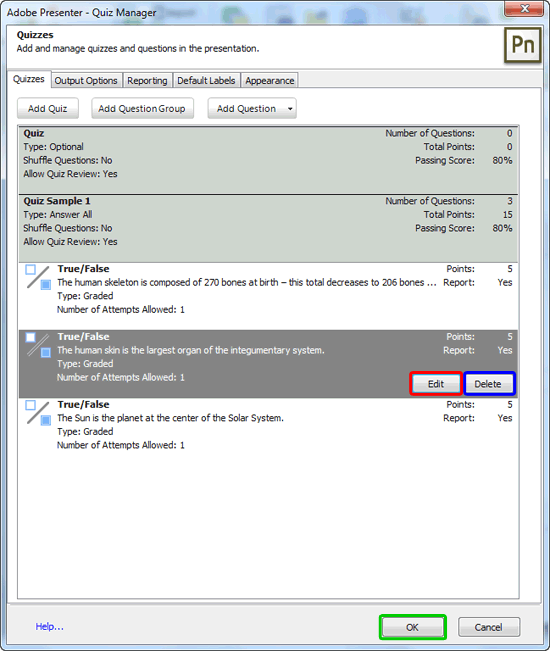Select the Default Labels tab
The width and height of the screenshot is (550, 651).
(x=206, y=81)
